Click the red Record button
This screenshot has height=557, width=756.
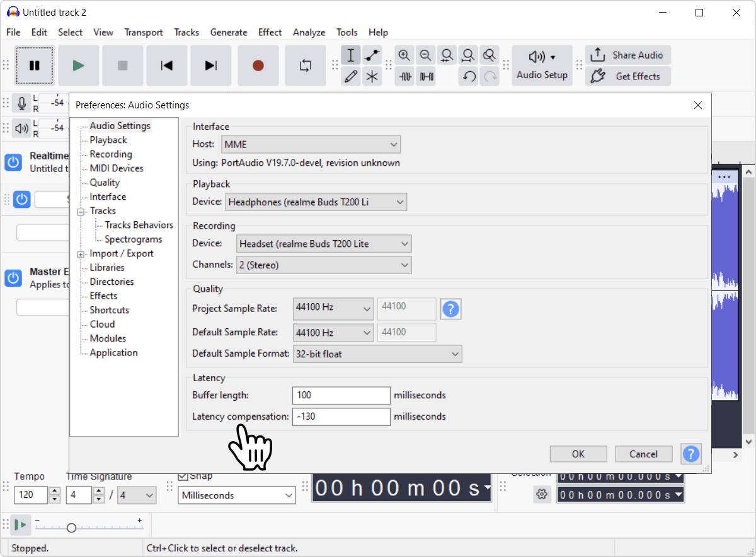tap(258, 66)
